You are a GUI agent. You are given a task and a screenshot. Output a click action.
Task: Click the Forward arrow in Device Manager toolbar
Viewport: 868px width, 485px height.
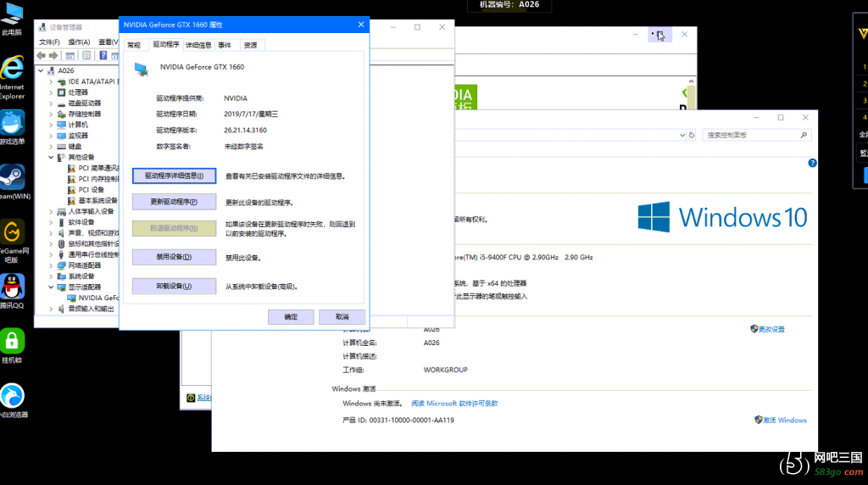pyautogui.click(x=53, y=55)
